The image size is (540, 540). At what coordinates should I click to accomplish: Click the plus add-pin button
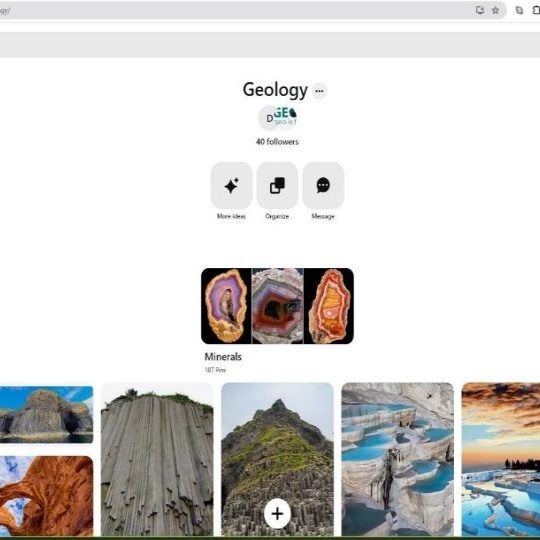coord(277,514)
